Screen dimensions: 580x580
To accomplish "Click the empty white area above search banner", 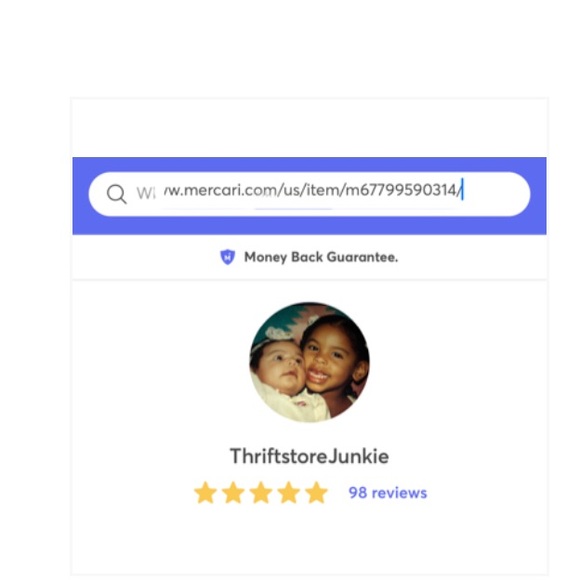I will 309,128.
